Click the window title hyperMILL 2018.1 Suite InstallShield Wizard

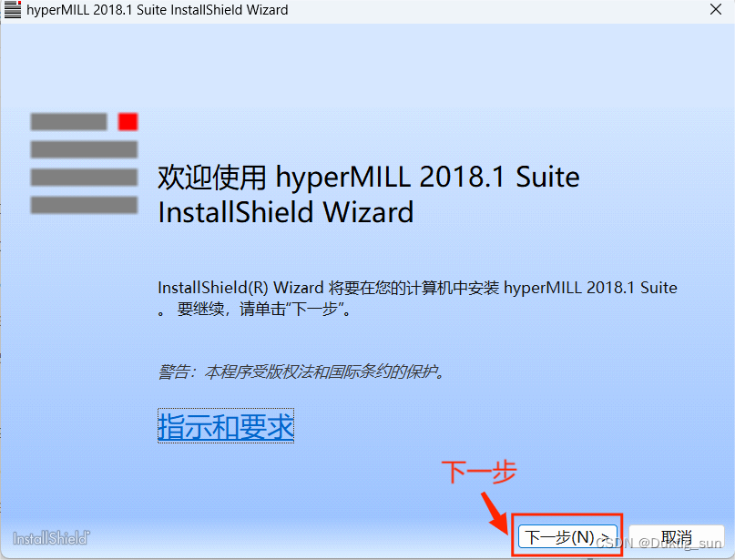click(x=158, y=10)
